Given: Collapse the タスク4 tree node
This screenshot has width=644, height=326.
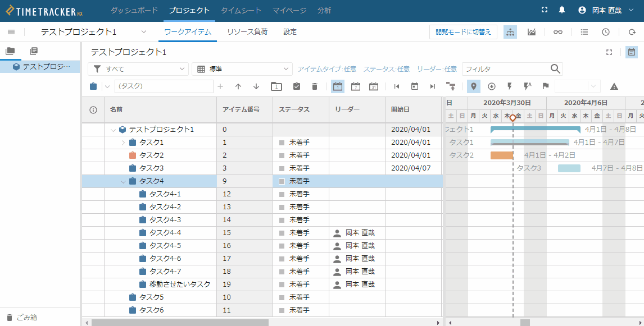Looking at the screenshot, I should click(123, 181).
